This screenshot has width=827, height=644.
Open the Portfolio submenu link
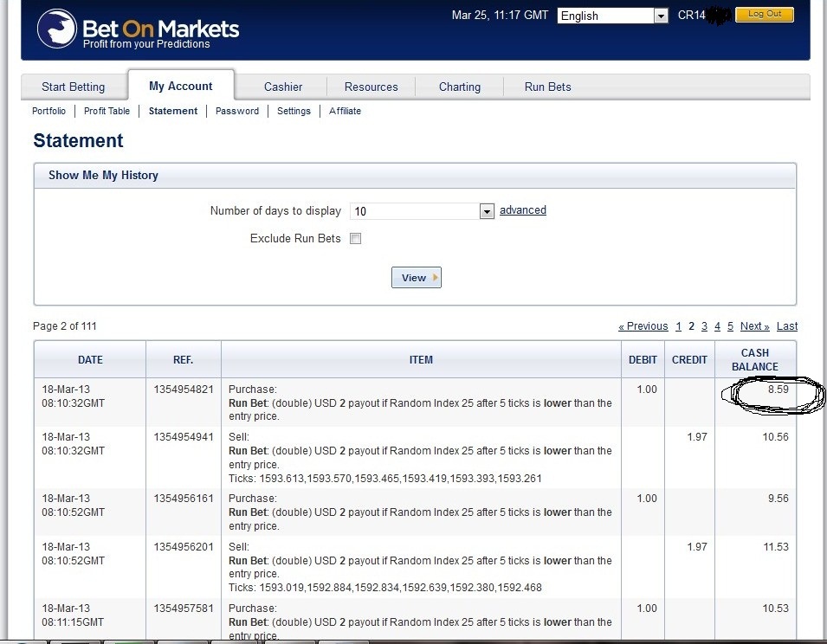point(49,111)
